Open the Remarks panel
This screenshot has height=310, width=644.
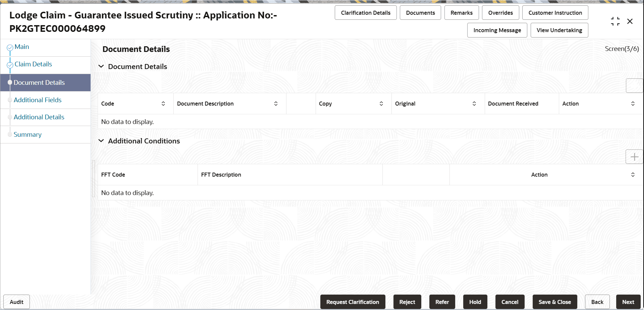pyautogui.click(x=462, y=13)
